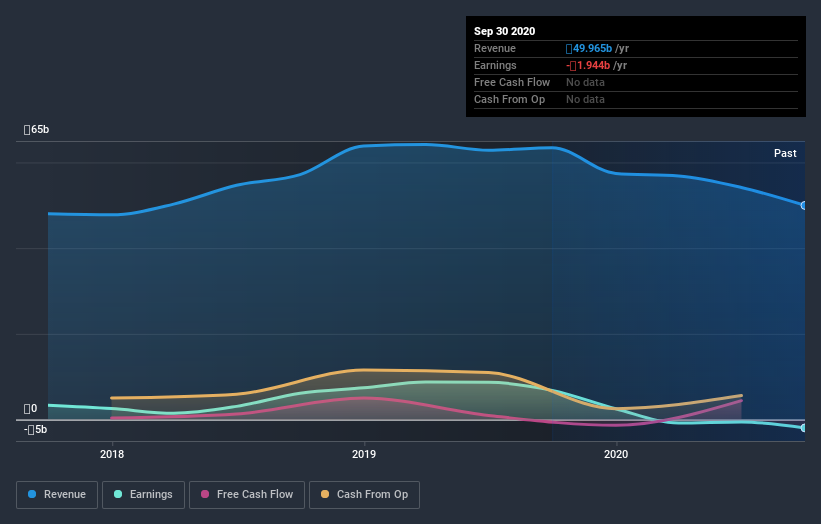
Task: Click the -5b y-axis label
Action: tap(35, 430)
